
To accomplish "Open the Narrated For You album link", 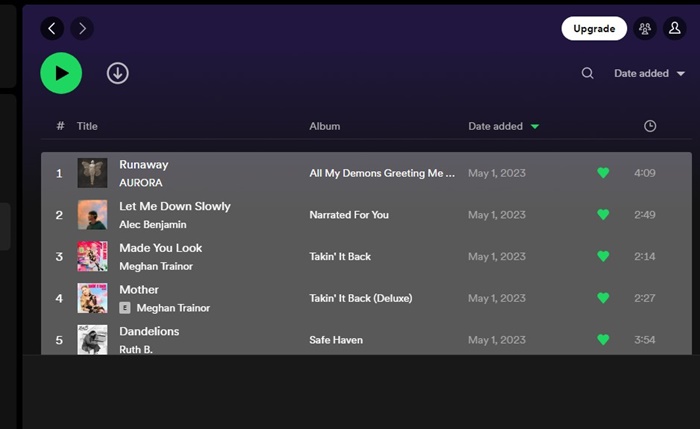I will click(349, 215).
